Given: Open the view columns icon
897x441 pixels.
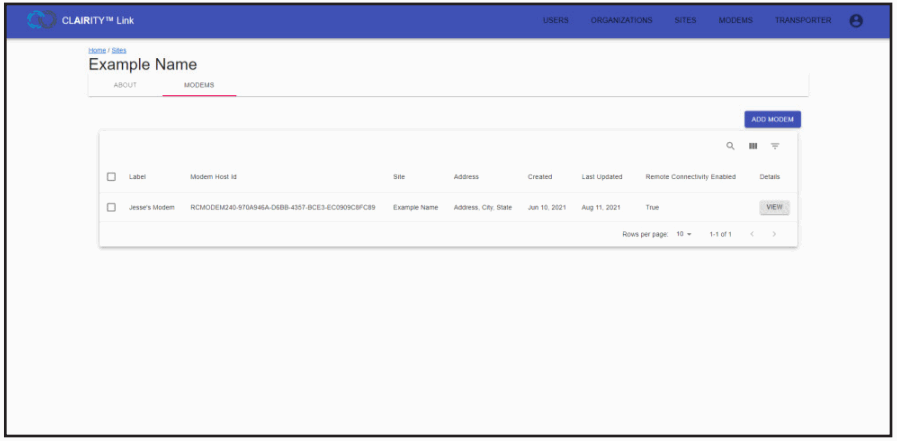Looking at the screenshot, I should (753, 146).
